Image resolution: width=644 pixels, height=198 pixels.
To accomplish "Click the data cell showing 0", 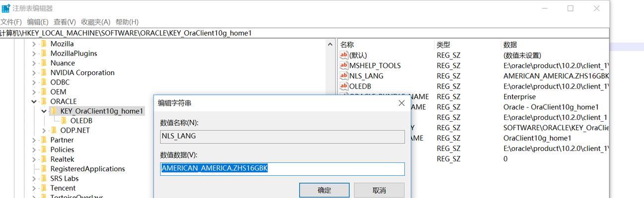I will [x=506, y=159].
